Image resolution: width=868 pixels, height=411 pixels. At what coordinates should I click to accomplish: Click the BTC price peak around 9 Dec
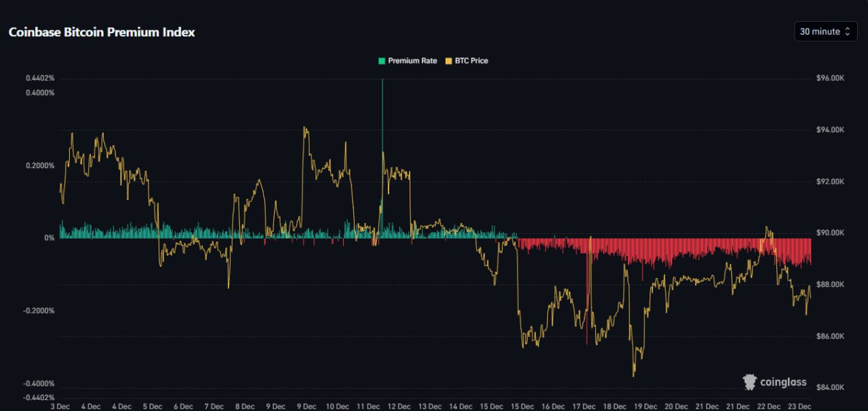pyautogui.click(x=305, y=128)
